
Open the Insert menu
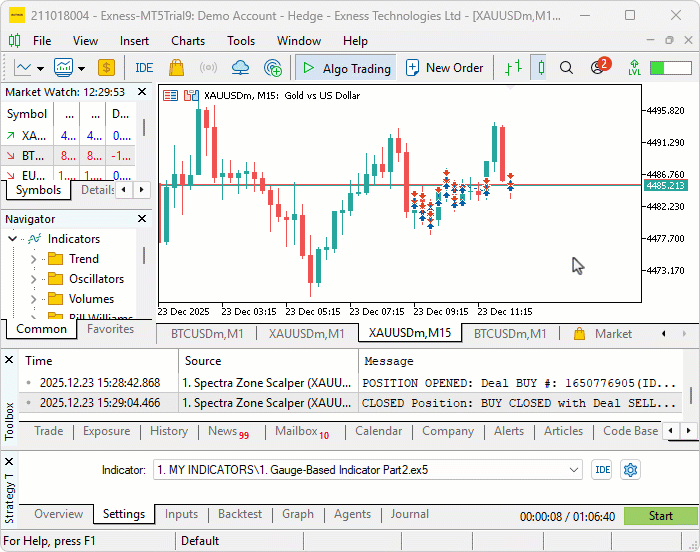tap(134, 41)
